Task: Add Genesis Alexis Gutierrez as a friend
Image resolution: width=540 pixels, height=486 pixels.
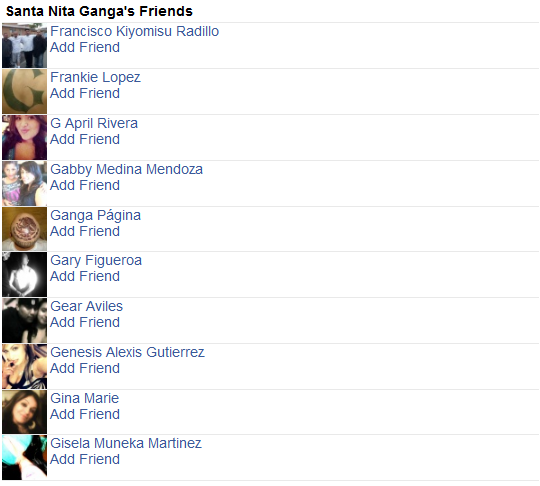Action: [85, 368]
